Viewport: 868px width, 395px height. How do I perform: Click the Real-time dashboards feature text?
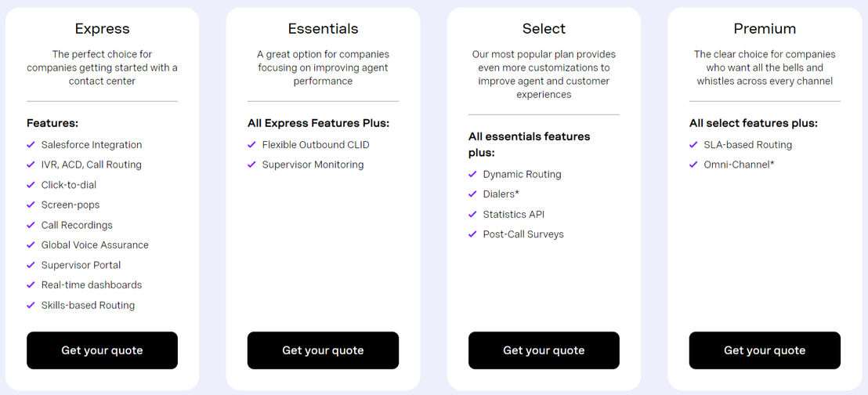[92, 284]
